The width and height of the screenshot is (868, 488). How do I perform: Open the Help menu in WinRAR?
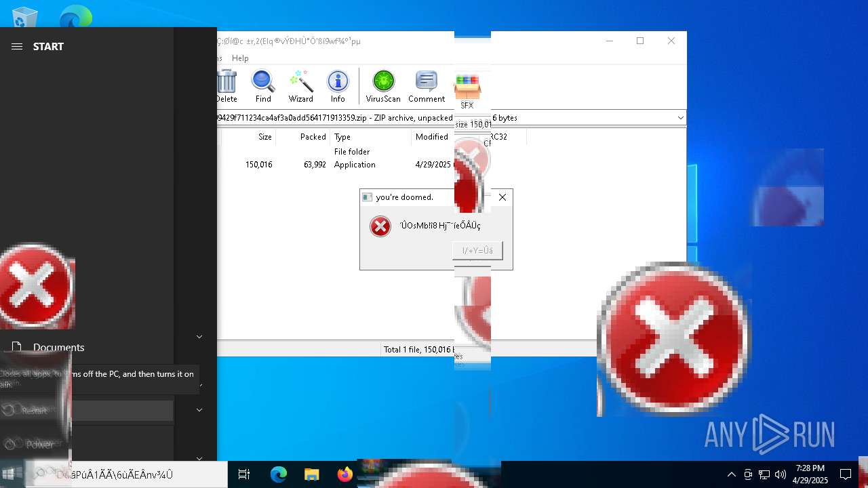[240, 58]
